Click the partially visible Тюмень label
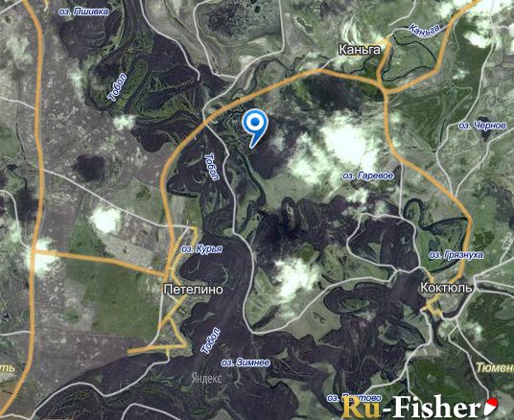514x420 pixels. [495, 367]
